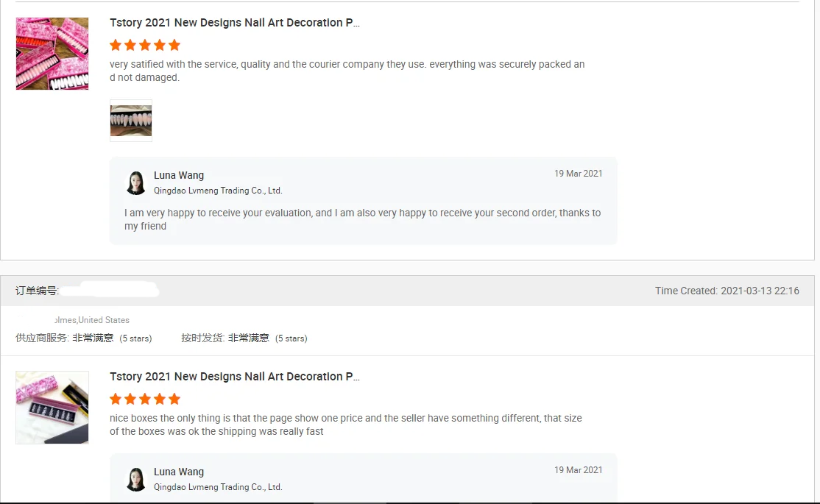Click Luna Wang name in second reply

[179, 472]
